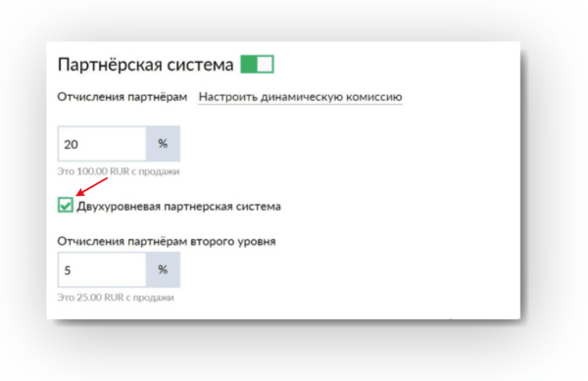The height and width of the screenshot is (381, 588).
Task: Open Настроить динамическую комиссию link
Action: [300, 97]
